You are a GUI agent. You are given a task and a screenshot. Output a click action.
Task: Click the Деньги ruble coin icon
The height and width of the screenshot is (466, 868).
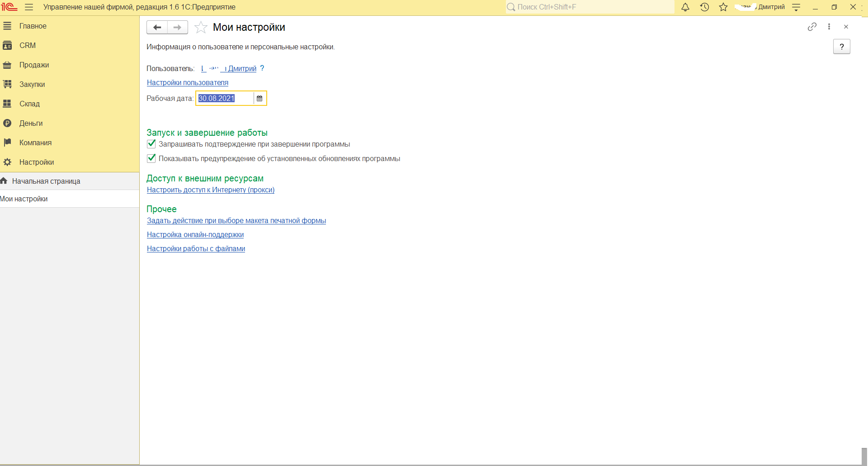click(x=7, y=124)
